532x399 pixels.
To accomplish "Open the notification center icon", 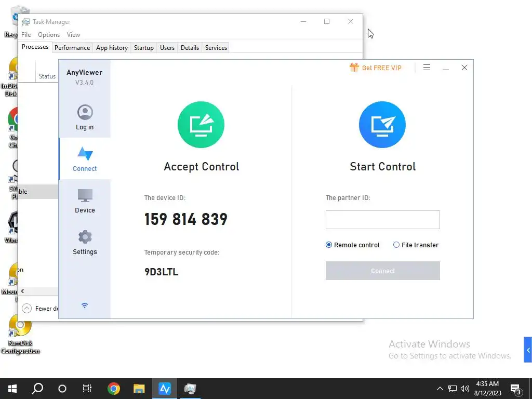I will [516, 389].
